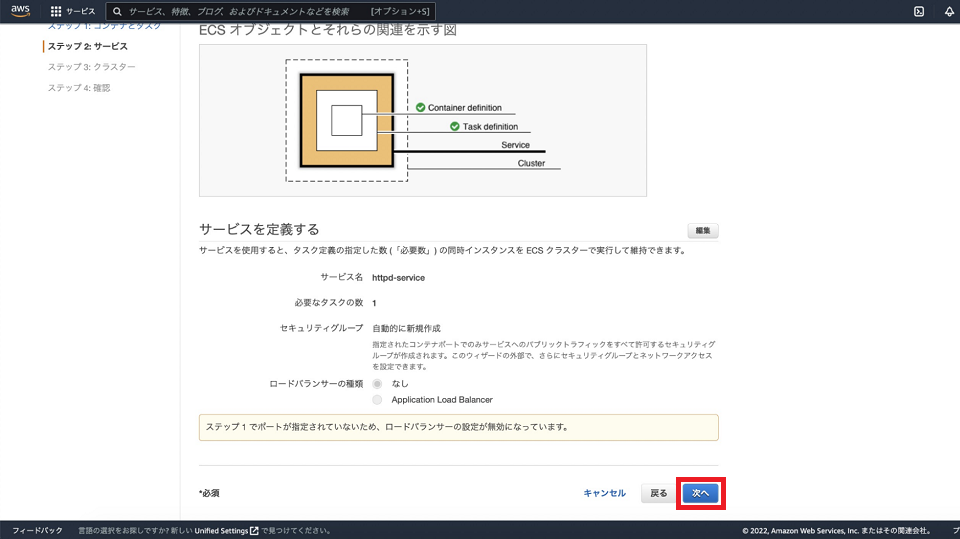Click the 必要なタスクの数 label
960x539 pixels.
tap(329, 303)
